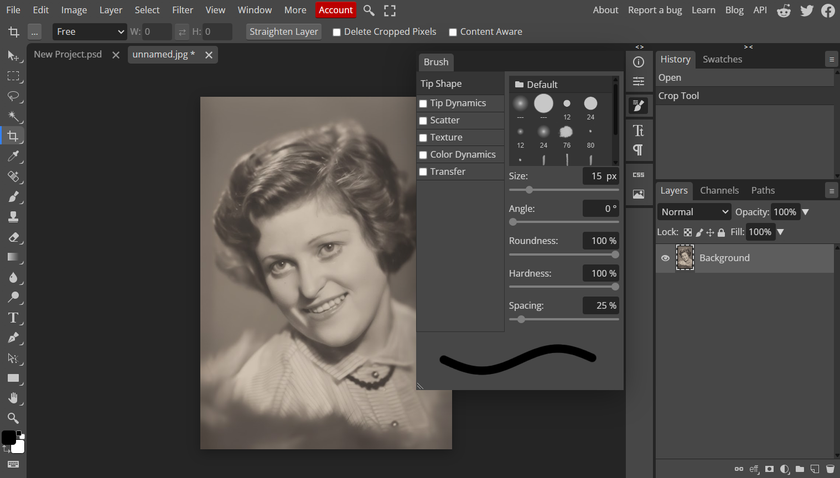
Task: Check the Tip Dynamics option
Action: (x=423, y=103)
